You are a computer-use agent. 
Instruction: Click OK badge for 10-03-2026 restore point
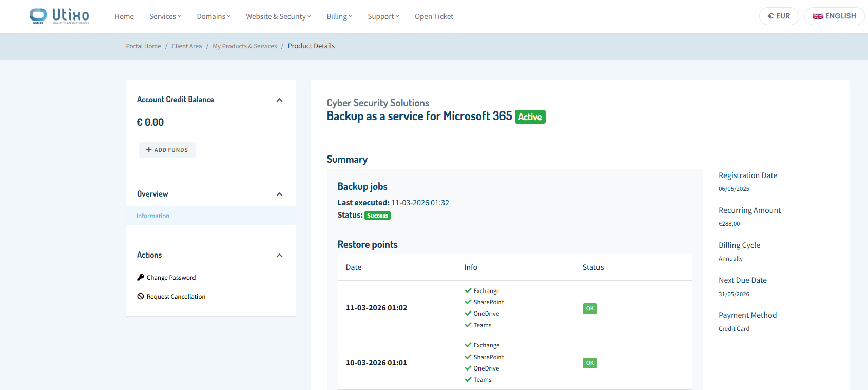(x=590, y=363)
